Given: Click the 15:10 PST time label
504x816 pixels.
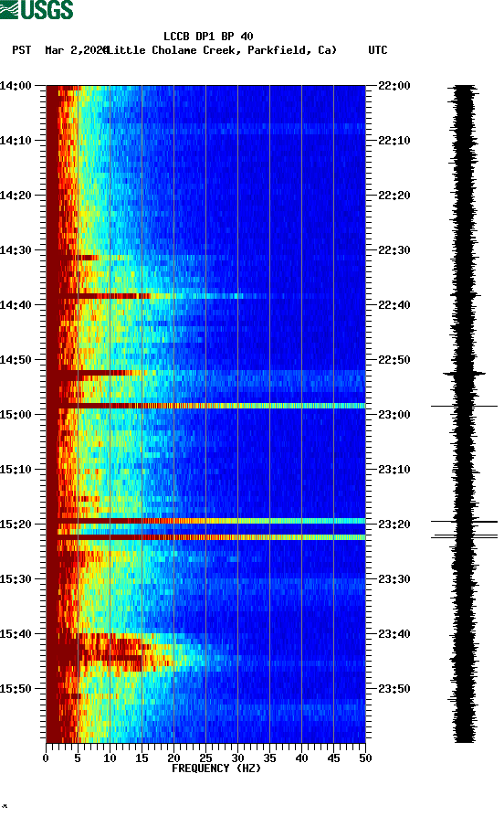Looking at the screenshot, I should pos(16,470).
